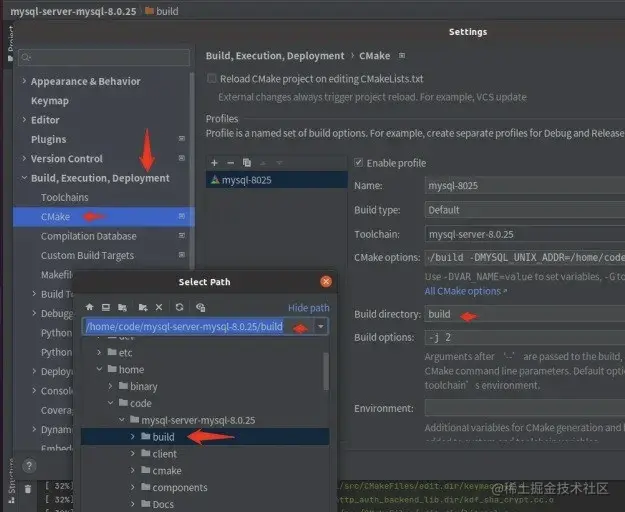Open Compilation Database settings page
Screen dimensions: 625x512
88,236
